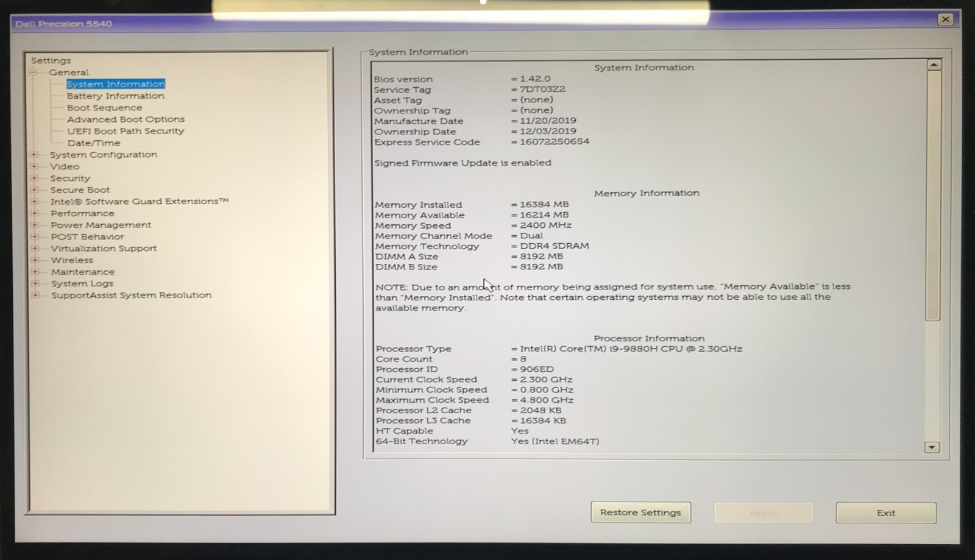
Task: Select the Performance category label
Action: coord(82,213)
